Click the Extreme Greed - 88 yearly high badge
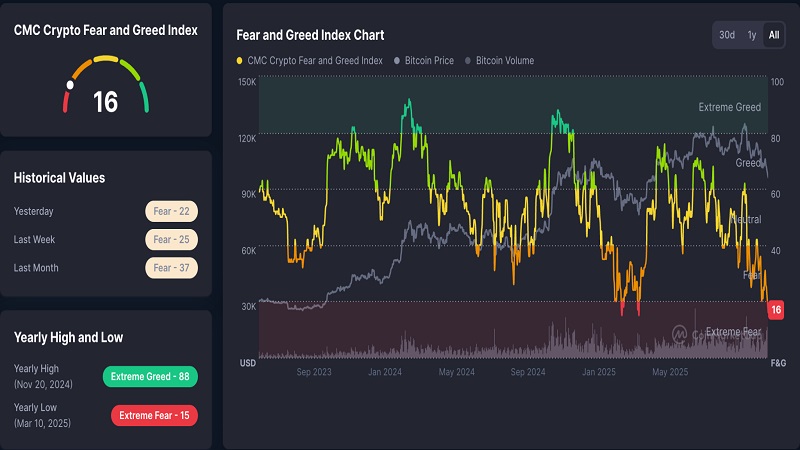 tap(150, 376)
